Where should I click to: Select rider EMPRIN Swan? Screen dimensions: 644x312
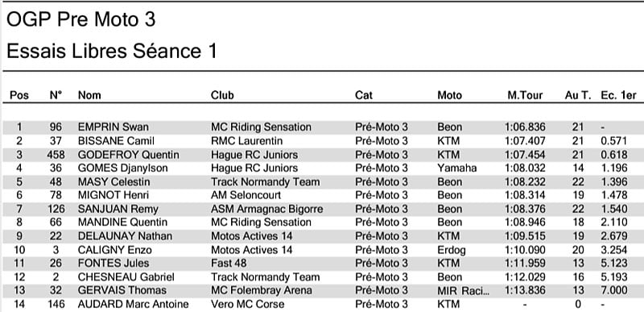114,127
